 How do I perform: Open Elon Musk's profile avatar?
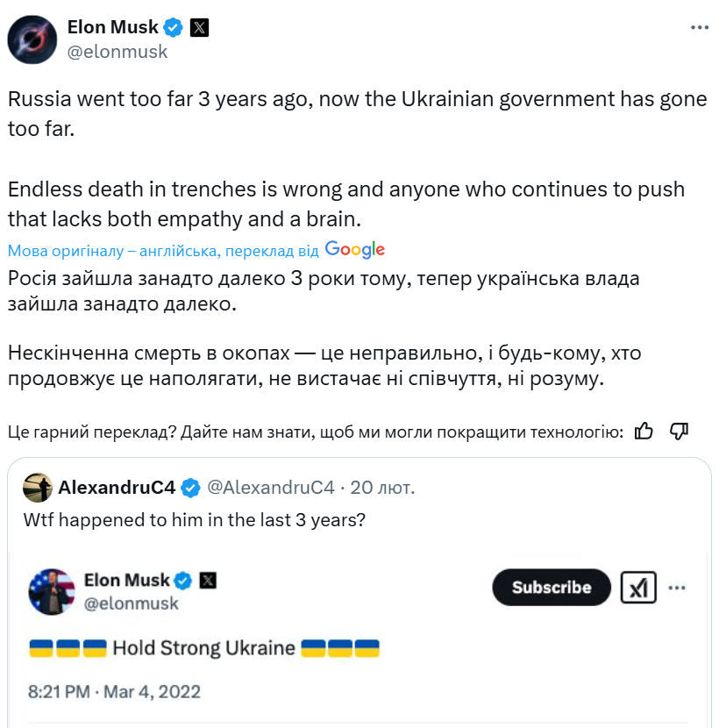click(32, 39)
